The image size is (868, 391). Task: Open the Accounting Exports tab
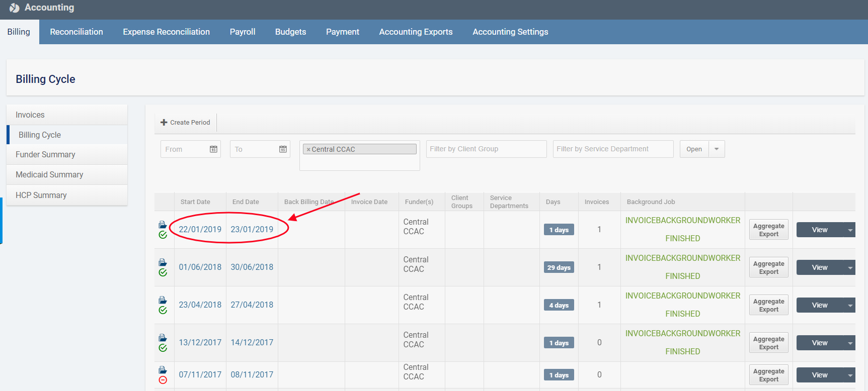tap(416, 32)
